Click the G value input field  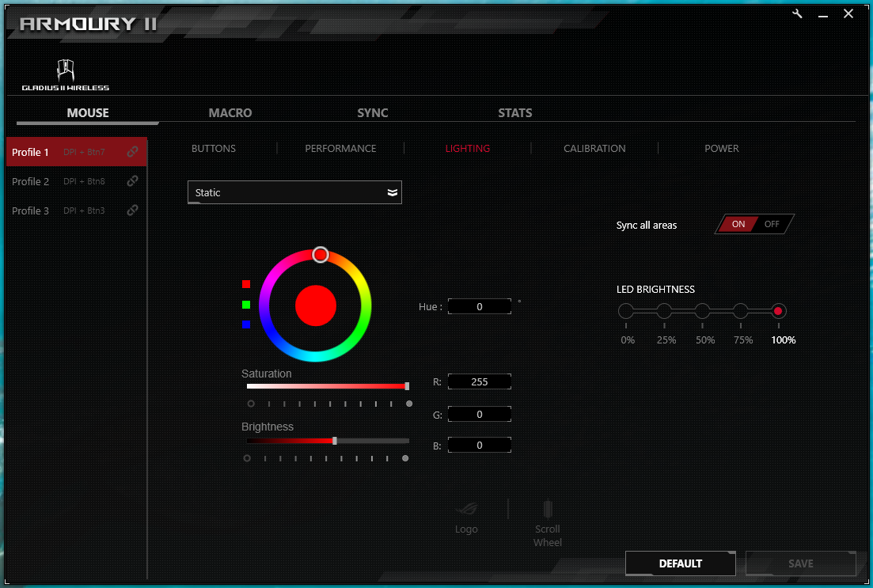click(x=480, y=414)
